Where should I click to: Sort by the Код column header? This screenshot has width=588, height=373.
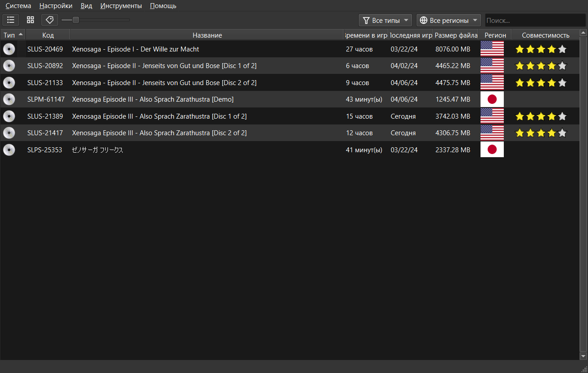point(48,35)
